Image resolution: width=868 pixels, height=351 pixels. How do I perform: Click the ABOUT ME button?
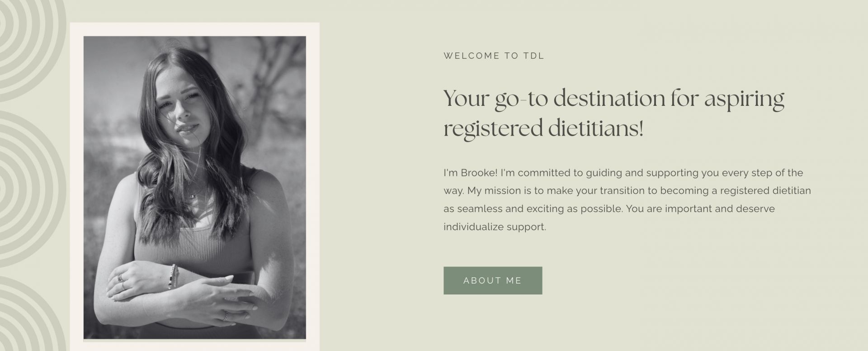492,280
